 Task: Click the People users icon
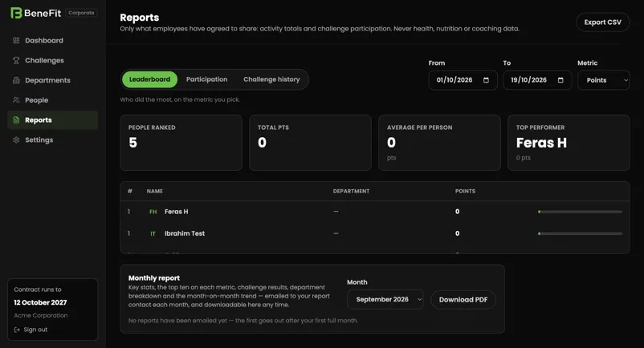pyautogui.click(x=16, y=100)
